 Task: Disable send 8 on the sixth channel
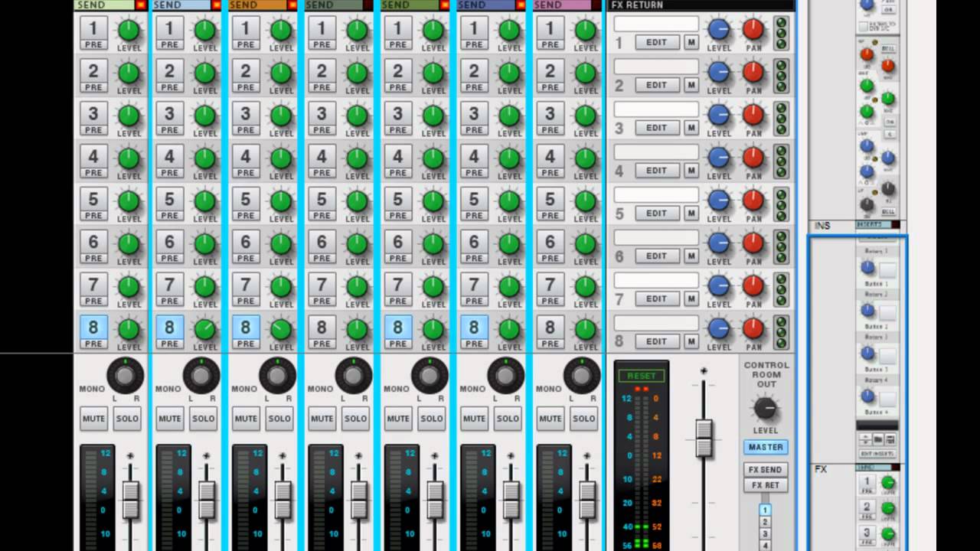[474, 328]
